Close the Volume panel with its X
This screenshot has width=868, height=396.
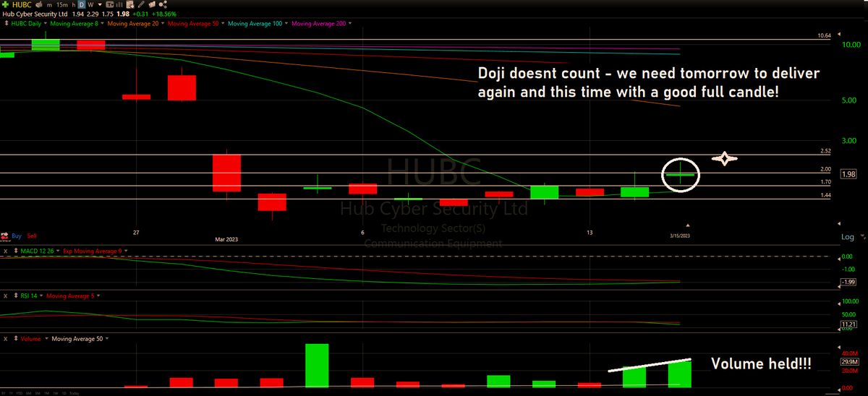pos(6,339)
